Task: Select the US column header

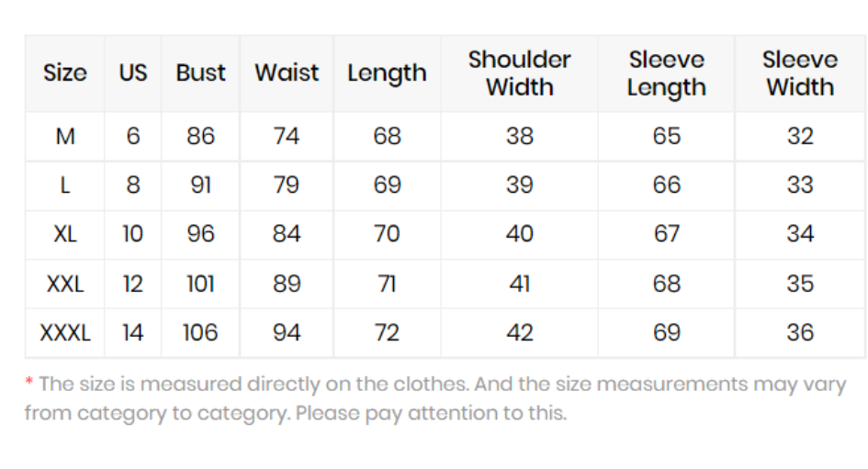Action: 133,73
